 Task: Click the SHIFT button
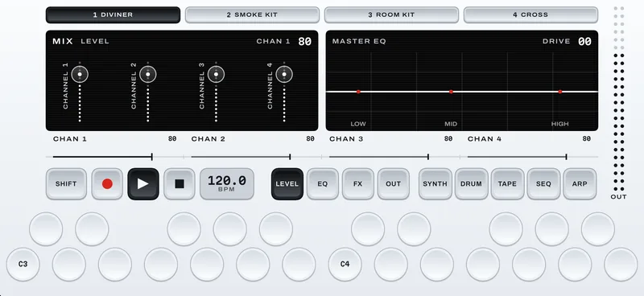[66, 184]
